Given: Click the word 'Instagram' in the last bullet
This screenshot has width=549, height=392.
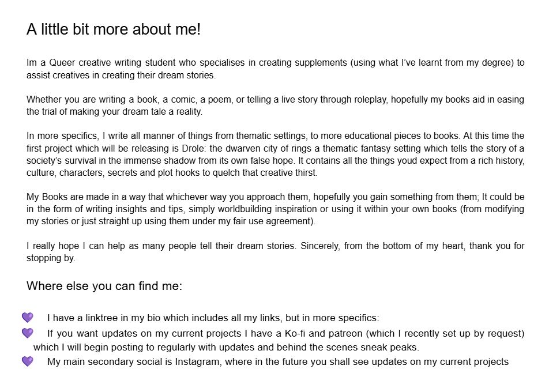Looking at the screenshot, I should pyautogui.click(x=198, y=361).
